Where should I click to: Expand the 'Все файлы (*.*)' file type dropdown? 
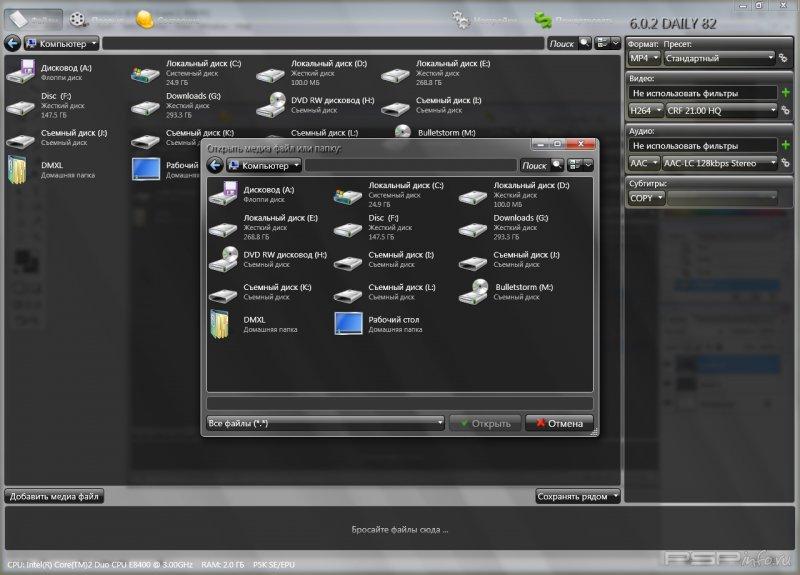click(x=324, y=423)
